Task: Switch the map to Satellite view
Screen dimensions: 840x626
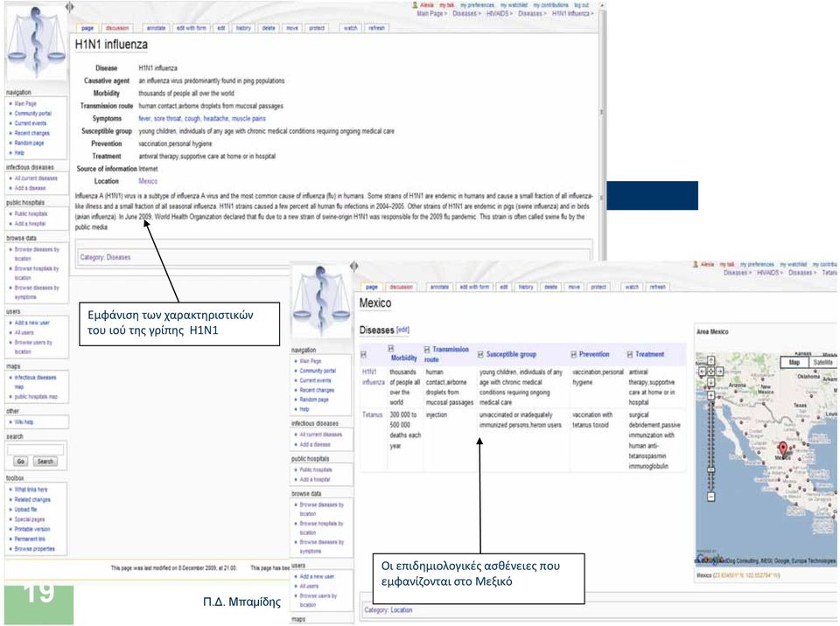Action: pos(822,363)
